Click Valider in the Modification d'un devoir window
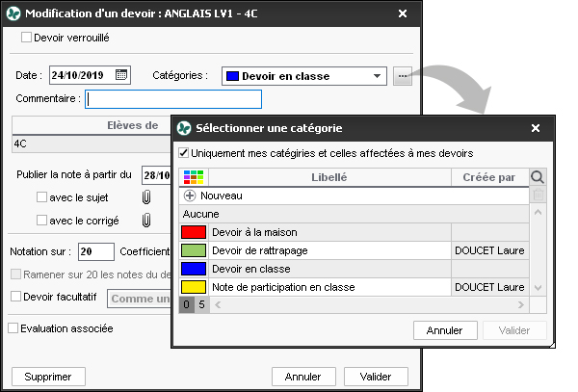The height and width of the screenshot is (392, 578). point(376,377)
